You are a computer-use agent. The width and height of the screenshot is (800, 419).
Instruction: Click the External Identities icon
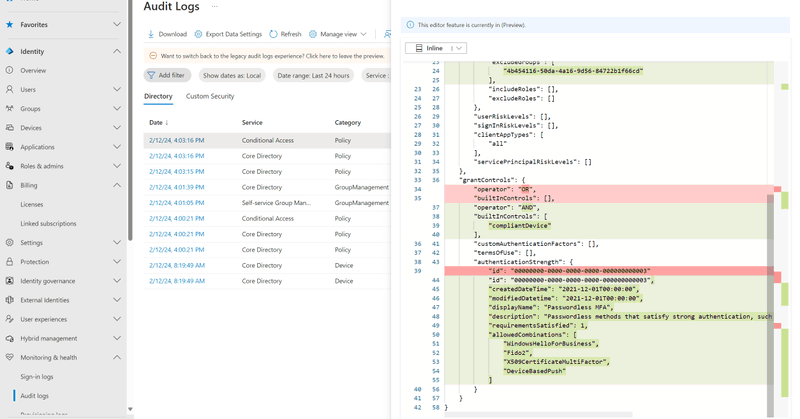pyautogui.click(x=9, y=300)
